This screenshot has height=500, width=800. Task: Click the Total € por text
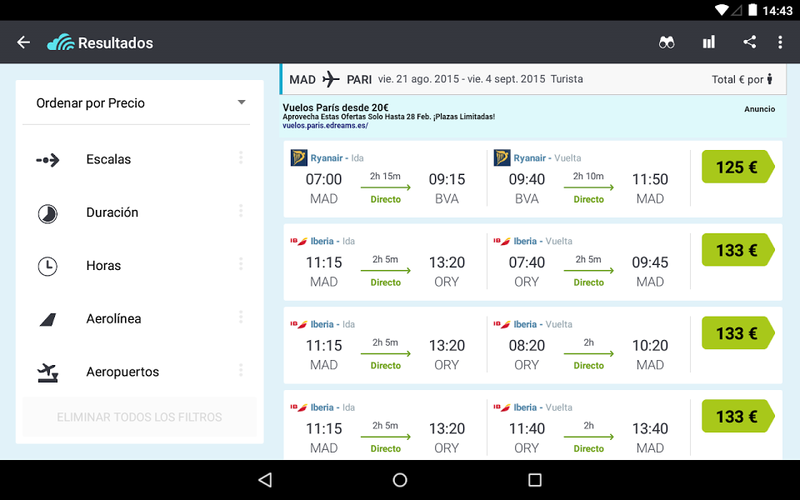click(x=737, y=80)
